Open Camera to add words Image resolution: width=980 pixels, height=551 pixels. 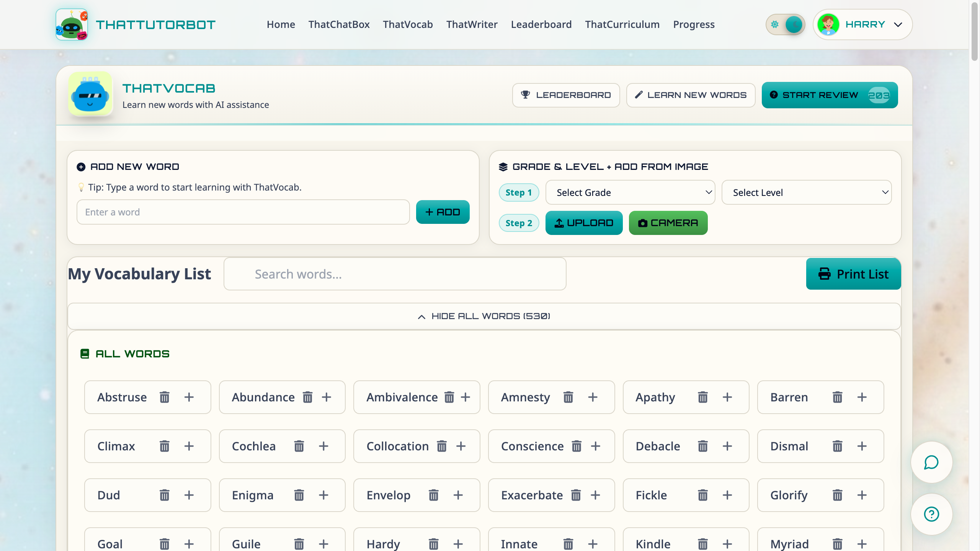coord(668,223)
